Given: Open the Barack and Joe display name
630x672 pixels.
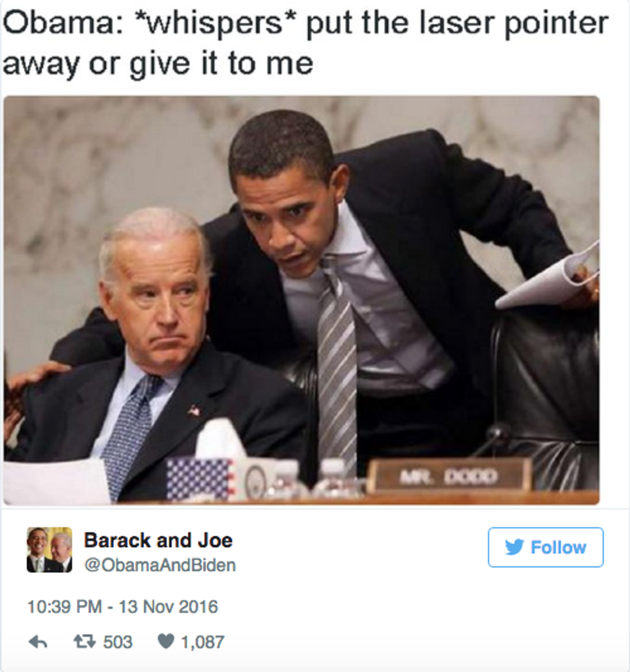Looking at the screenshot, I should 158,540.
